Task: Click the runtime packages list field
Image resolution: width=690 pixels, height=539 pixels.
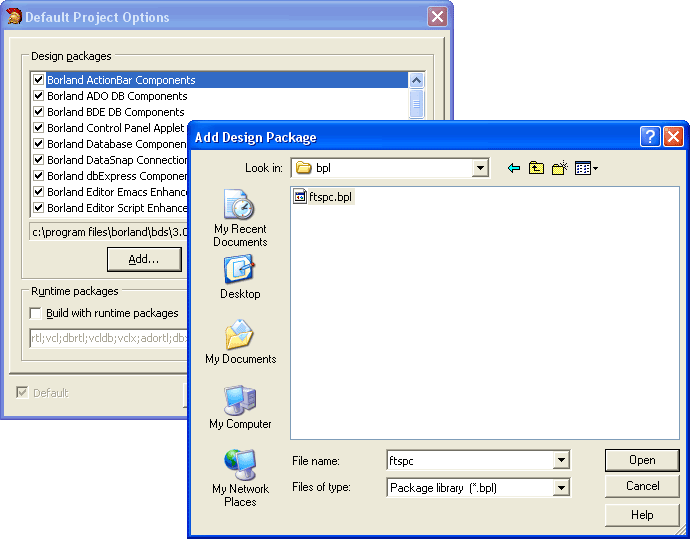Action: click(x=109, y=338)
